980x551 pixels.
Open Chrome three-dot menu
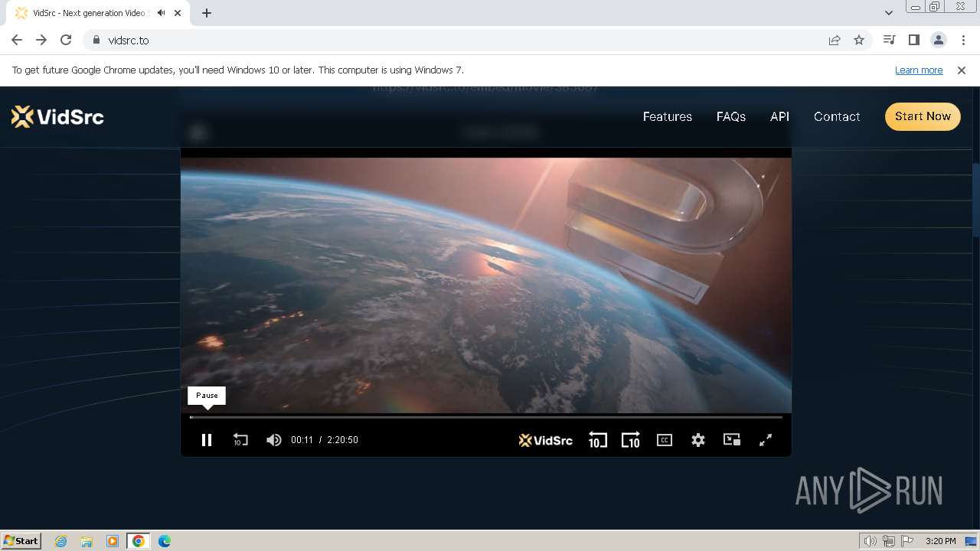coord(963,40)
